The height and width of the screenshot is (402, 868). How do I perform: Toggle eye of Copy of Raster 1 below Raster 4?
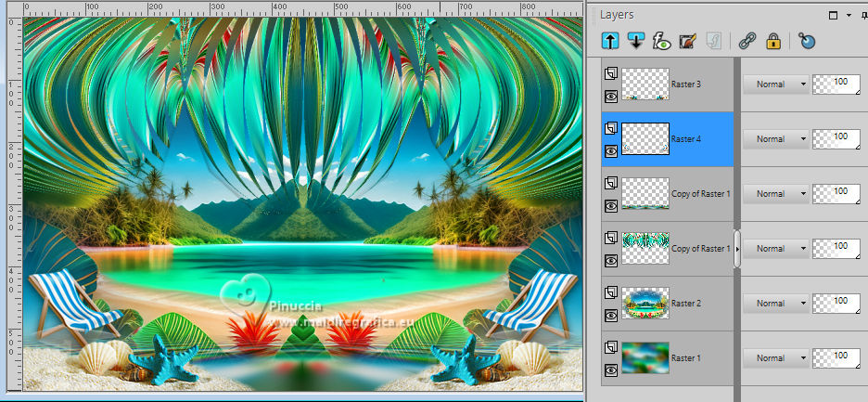pos(610,206)
